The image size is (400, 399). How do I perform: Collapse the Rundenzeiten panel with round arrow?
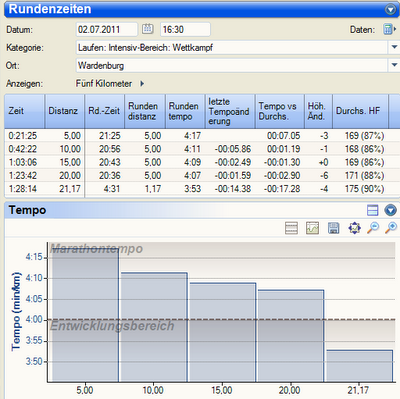(390, 9)
